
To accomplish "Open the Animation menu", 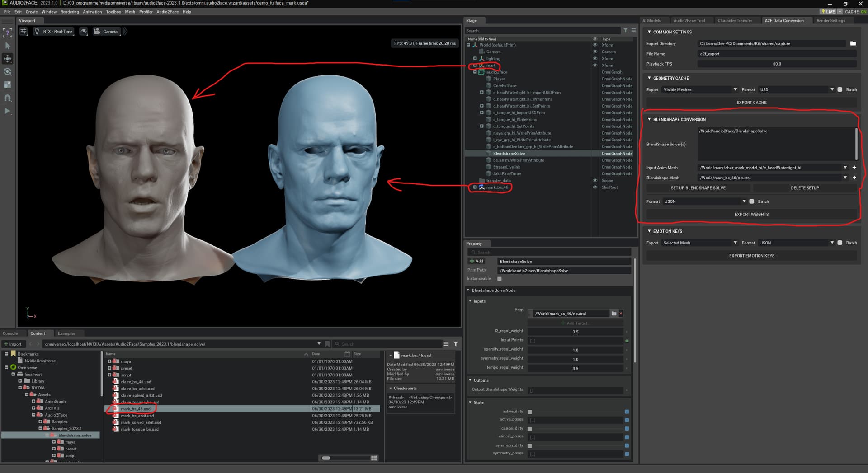I will 92,12.
